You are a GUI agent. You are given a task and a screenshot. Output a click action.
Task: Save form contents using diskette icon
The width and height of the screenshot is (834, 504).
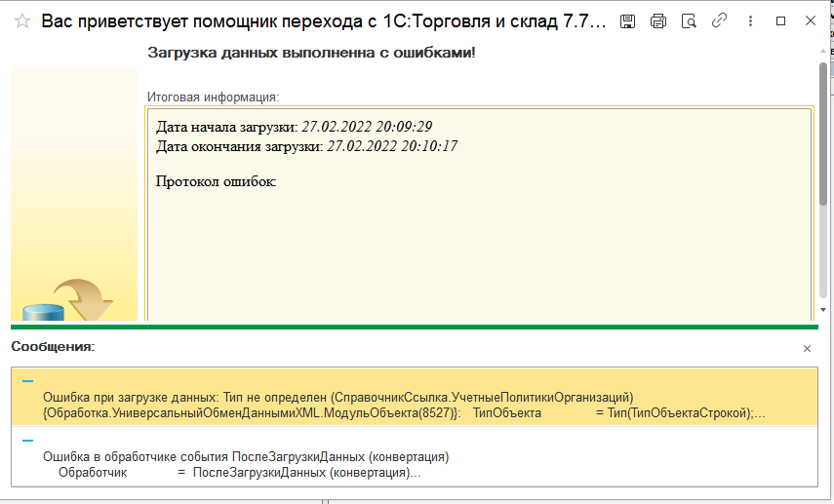(627, 21)
